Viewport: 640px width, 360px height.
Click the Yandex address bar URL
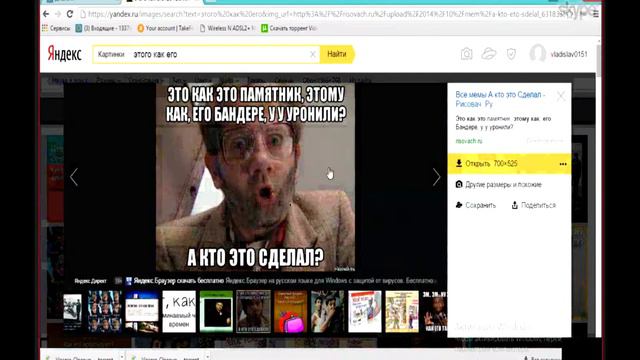coord(324,14)
